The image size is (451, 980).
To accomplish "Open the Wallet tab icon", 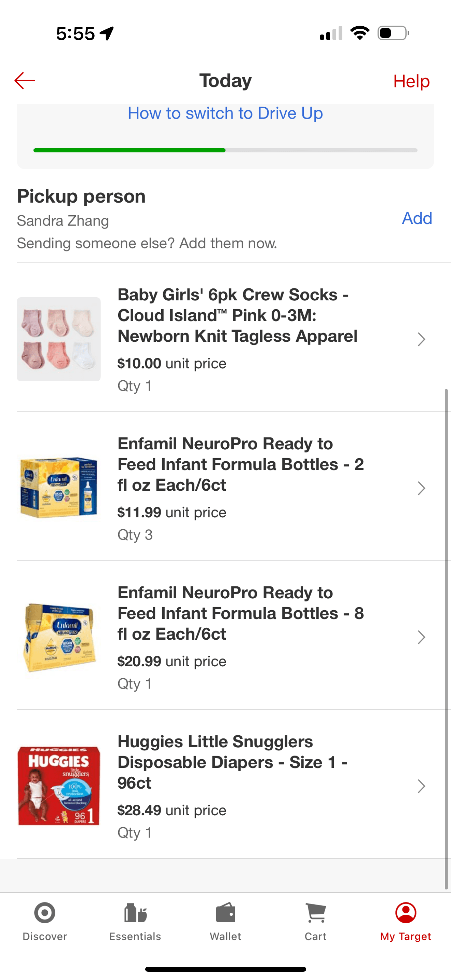I will [x=225, y=912].
